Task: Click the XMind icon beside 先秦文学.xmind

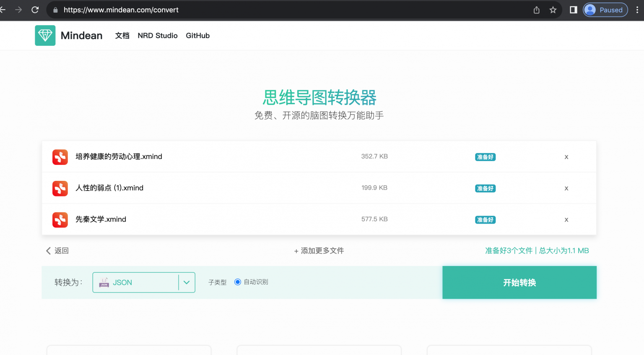Action: pos(60,219)
